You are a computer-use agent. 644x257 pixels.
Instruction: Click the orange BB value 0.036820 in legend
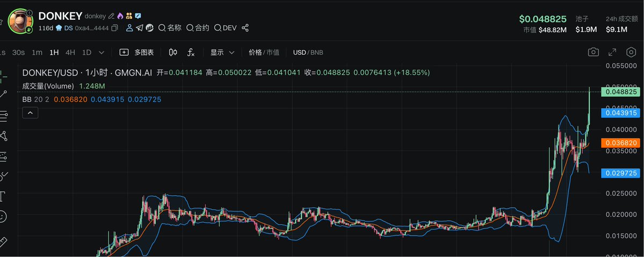(70, 99)
